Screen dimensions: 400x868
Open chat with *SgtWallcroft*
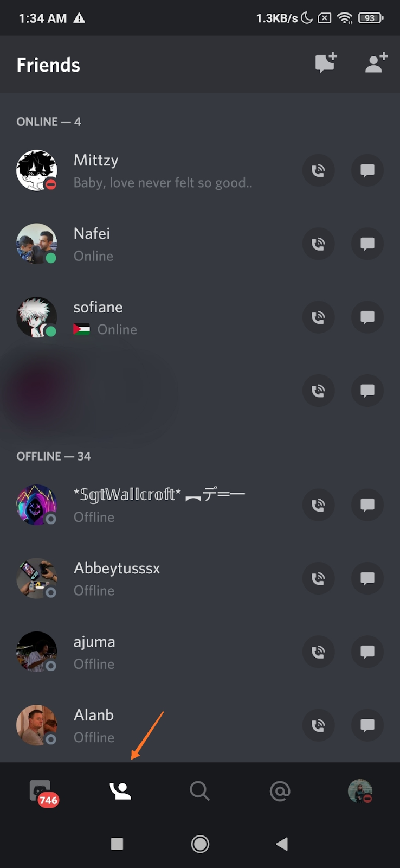[367, 505]
